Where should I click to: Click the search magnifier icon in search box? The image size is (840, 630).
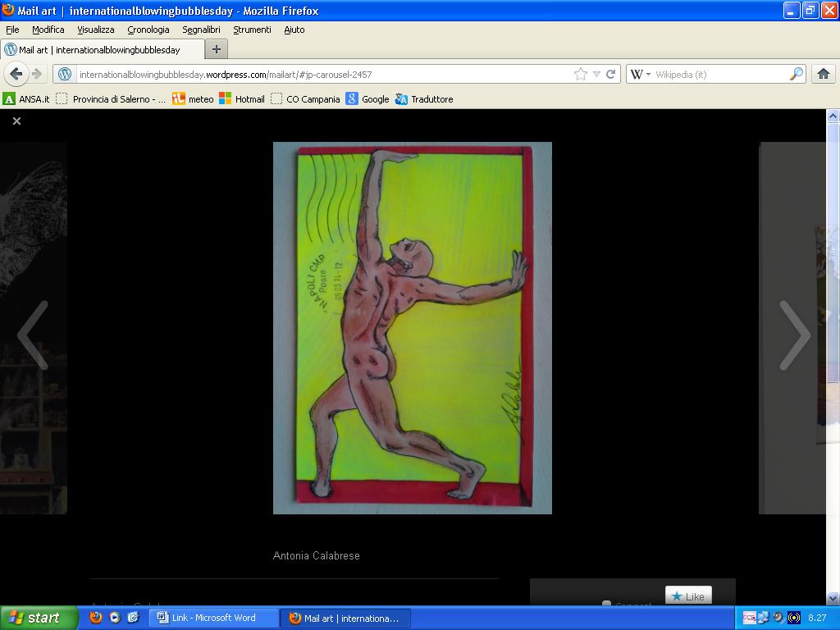(x=796, y=74)
